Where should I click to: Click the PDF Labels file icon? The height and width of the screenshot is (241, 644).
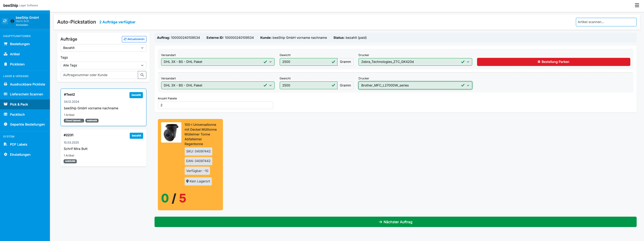[x=6, y=144]
